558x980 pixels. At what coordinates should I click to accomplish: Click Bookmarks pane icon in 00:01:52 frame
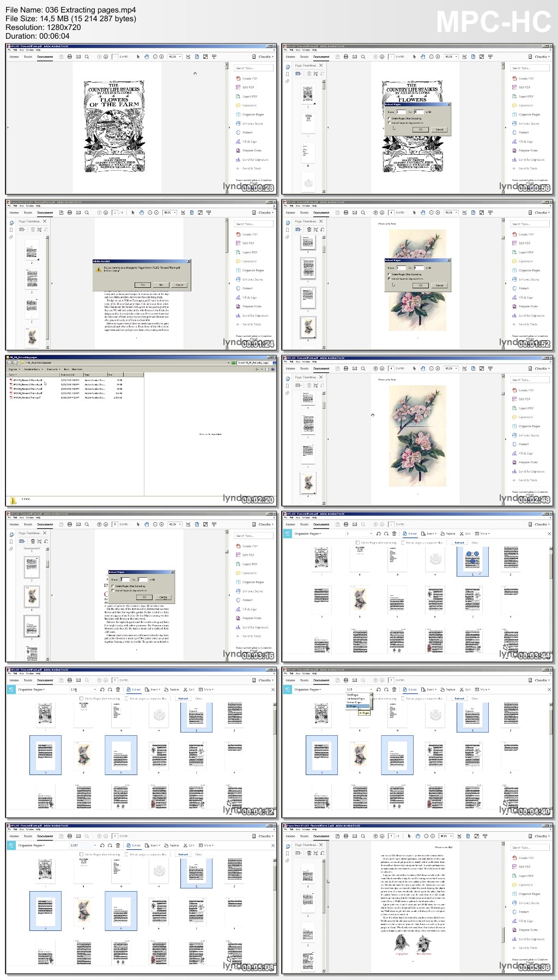point(287,229)
